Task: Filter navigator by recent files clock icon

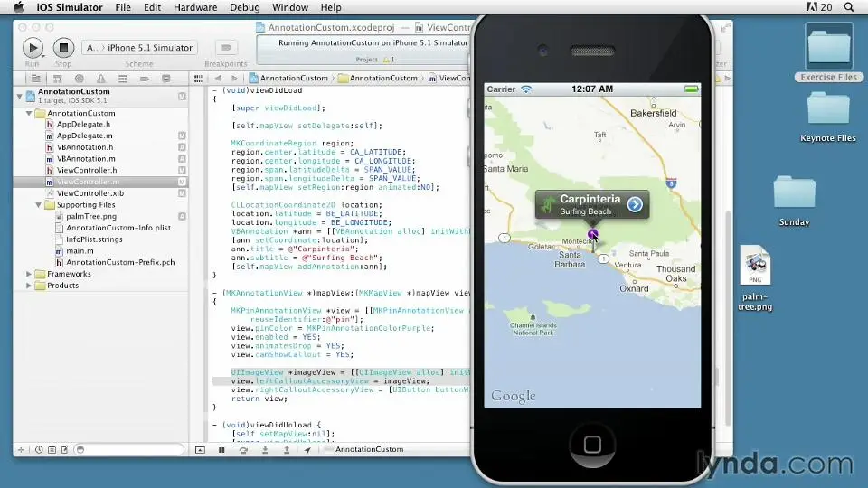Action: pyautogui.click(x=39, y=450)
